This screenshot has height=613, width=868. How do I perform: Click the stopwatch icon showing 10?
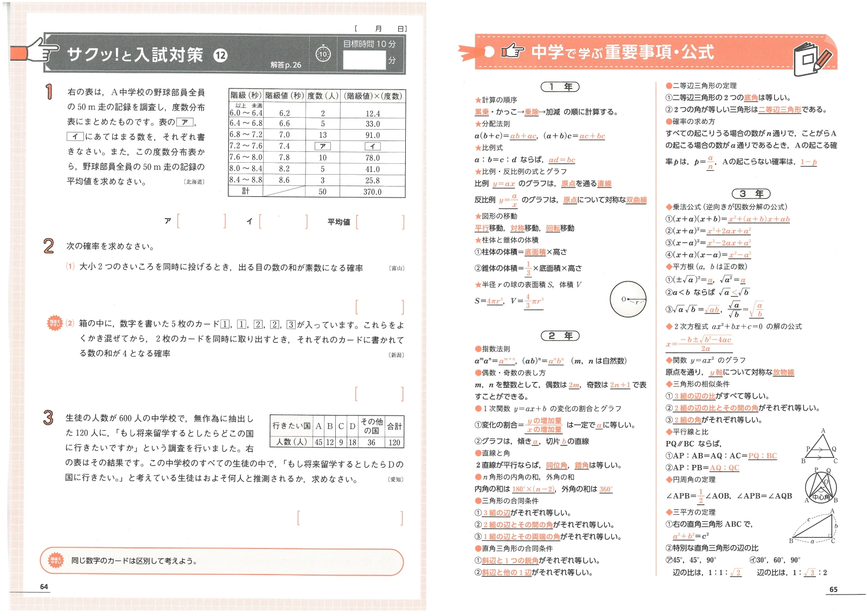point(323,53)
